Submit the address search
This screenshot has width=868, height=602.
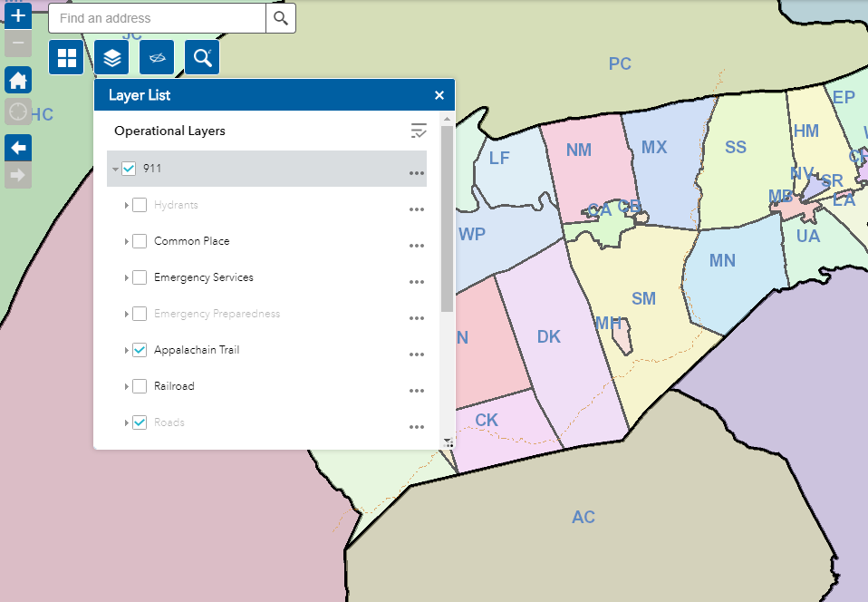pos(281,18)
